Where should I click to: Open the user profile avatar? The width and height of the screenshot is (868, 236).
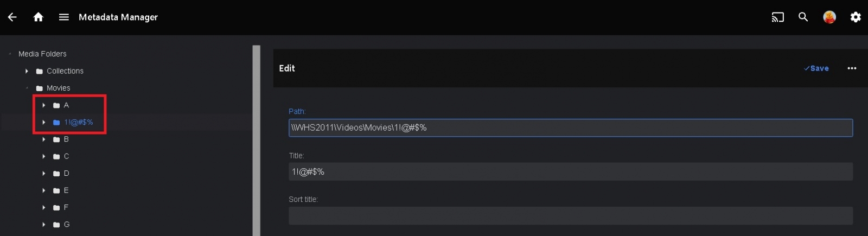[829, 17]
